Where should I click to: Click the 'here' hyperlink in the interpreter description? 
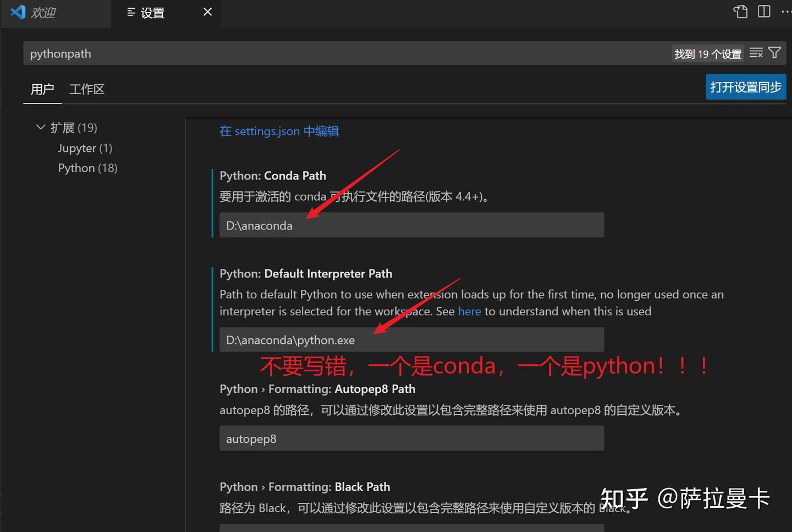coord(469,311)
